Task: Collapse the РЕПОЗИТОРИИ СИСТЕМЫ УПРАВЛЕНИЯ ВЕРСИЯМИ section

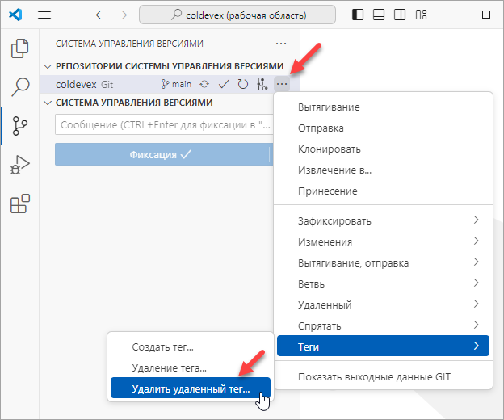Action: [48, 66]
